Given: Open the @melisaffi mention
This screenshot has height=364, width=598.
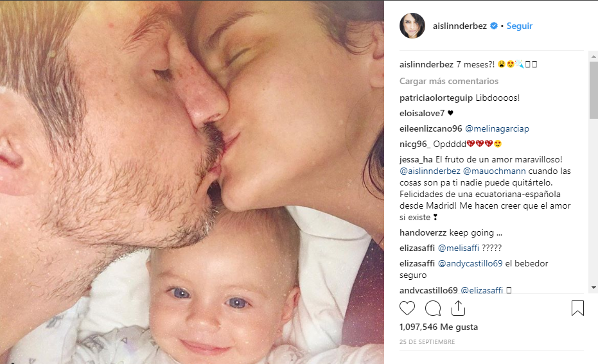Looking at the screenshot, I should (458, 248).
